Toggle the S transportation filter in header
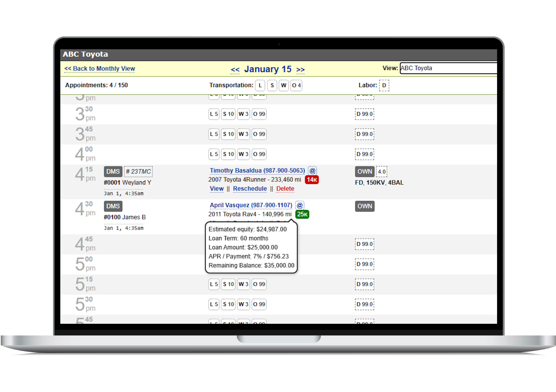This screenshot has width=556, height=392. click(x=272, y=86)
